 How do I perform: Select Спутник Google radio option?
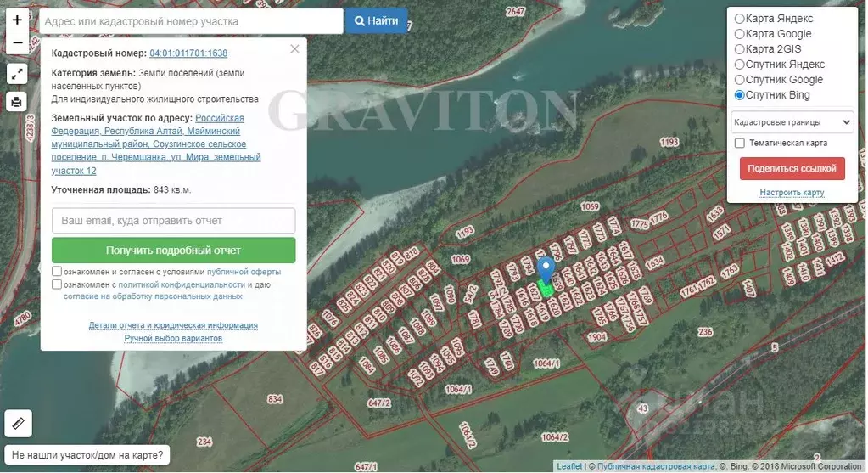tap(740, 80)
